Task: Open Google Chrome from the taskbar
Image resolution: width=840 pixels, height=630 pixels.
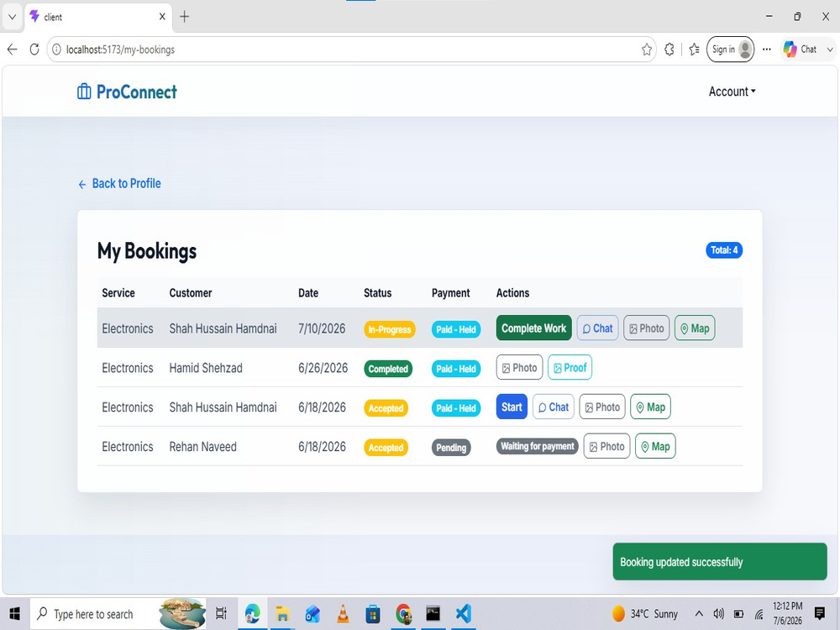Action: coord(403,614)
